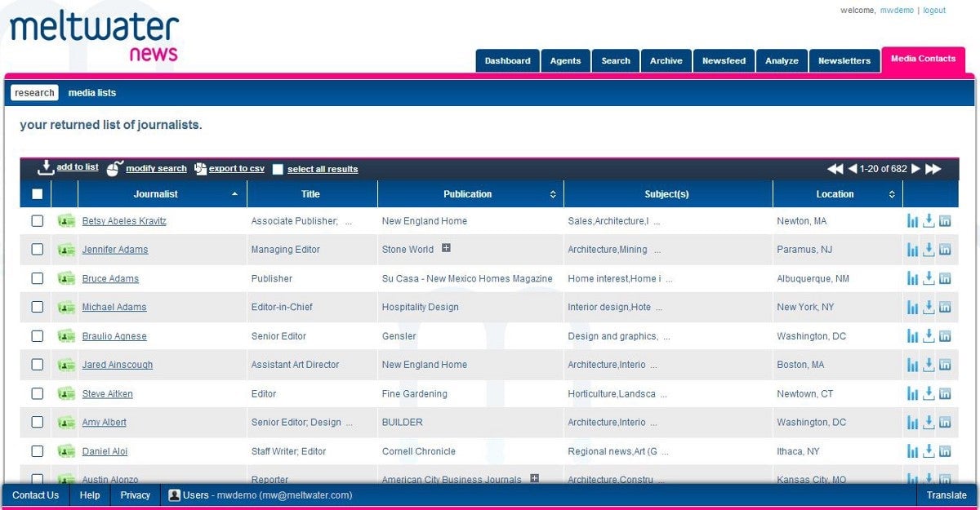Check the box for Jared Ainscough
The image size is (980, 510).
click(x=37, y=365)
